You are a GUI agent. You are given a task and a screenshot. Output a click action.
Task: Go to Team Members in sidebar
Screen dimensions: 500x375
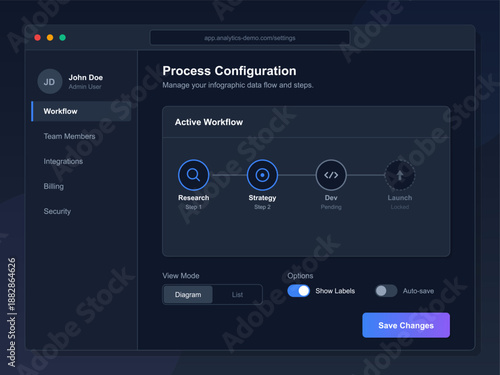(69, 136)
